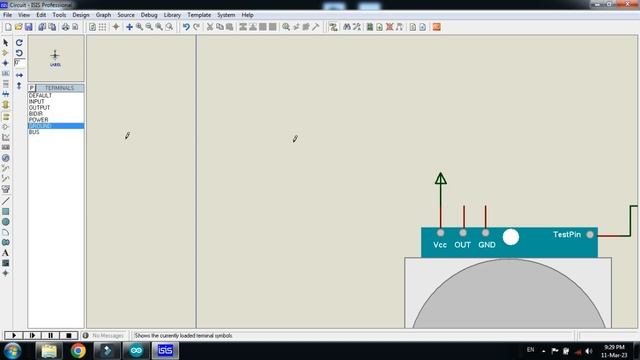Click the Zoom In magnifier icon
The height and width of the screenshot is (360, 640).
(x=140, y=27)
